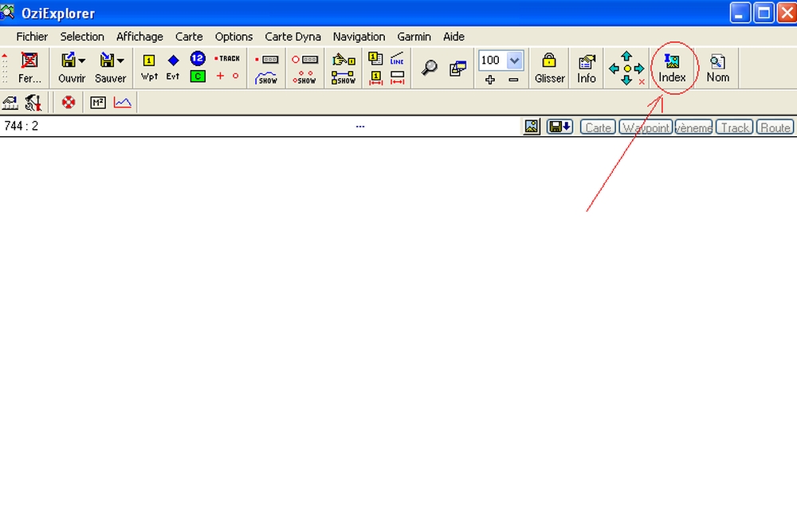Image resolution: width=797 pixels, height=532 pixels.
Task: Click the Index map button
Action: click(x=672, y=68)
